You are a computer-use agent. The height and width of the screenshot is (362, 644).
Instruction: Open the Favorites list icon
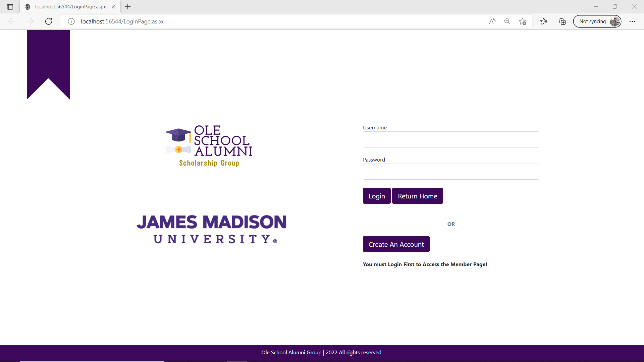544,21
